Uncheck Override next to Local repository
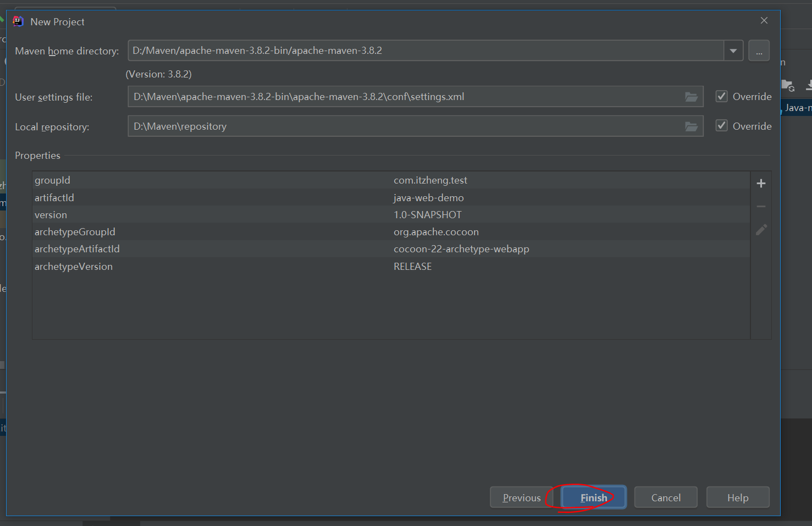 click(x=721, y=125)
